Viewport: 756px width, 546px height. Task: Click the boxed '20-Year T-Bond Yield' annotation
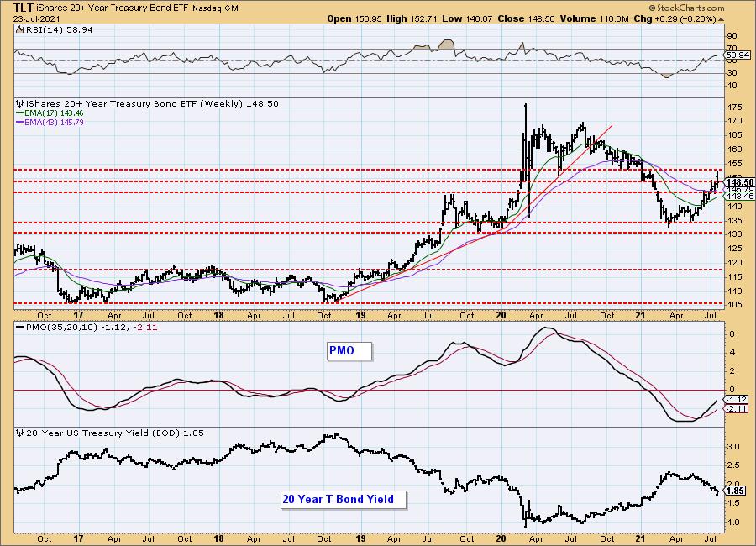pos(344,500)
